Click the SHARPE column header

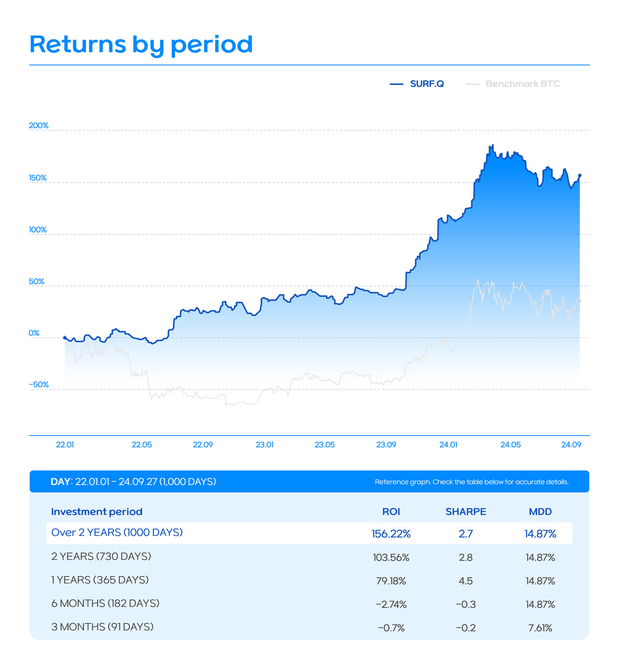pyautogui.click(x=466, y=511)
